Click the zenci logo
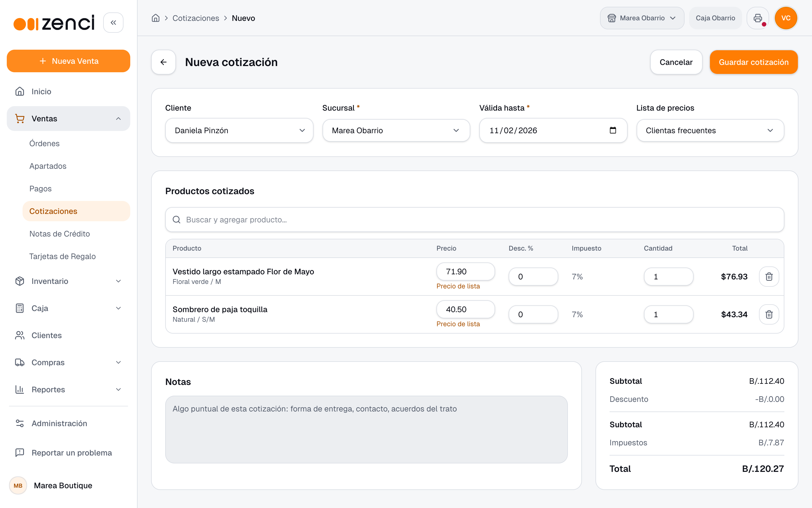The width and height of the screenshot is (812, 508). (x=54, y=23)
